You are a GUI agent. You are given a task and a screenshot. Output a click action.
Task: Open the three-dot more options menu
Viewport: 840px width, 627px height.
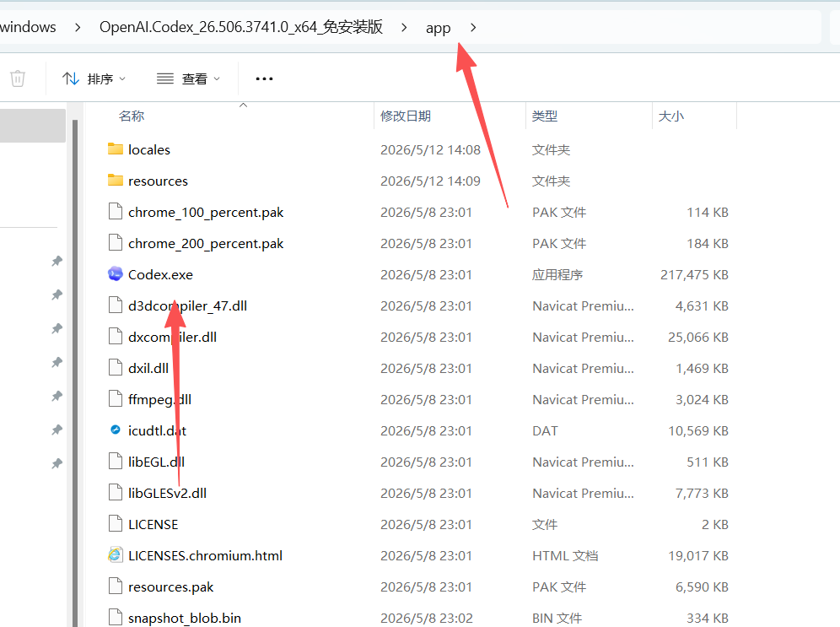pyautogui.click(x=264, y=78)
